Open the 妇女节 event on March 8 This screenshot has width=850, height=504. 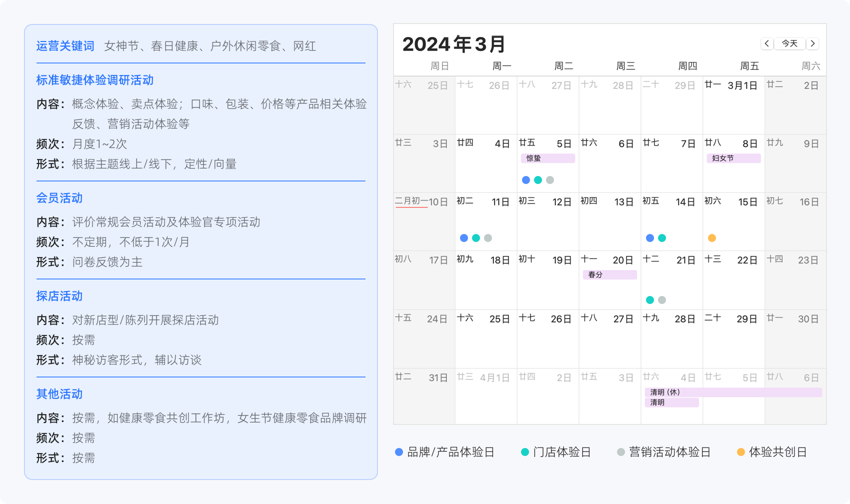point(733,158)
